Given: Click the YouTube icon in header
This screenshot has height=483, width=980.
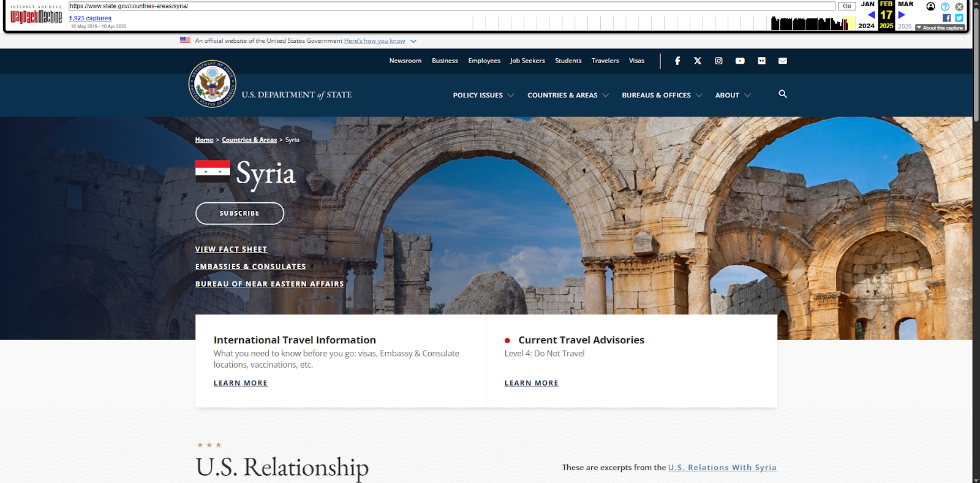Looking at the screenshot, I should (x=740, y=61).
